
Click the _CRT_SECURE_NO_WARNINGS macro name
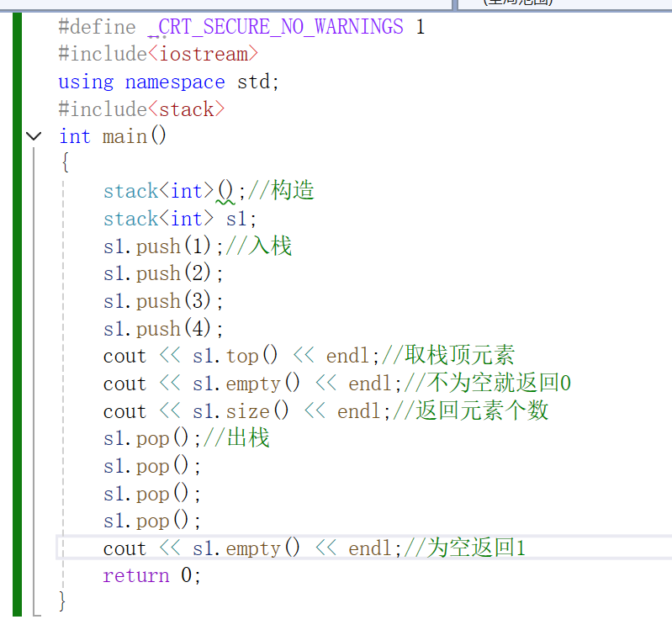click(x=275, y=27)
